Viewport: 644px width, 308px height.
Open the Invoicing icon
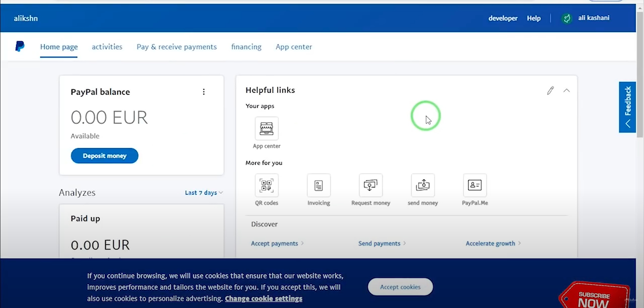318,185
